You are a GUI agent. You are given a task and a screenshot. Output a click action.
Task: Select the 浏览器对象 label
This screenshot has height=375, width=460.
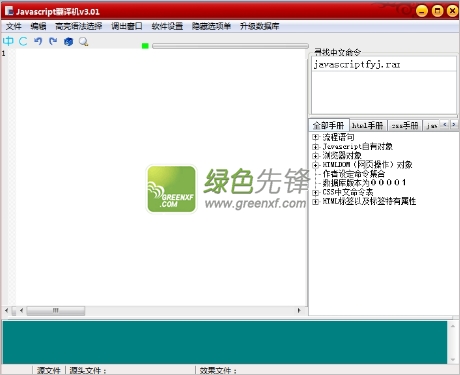342,155
